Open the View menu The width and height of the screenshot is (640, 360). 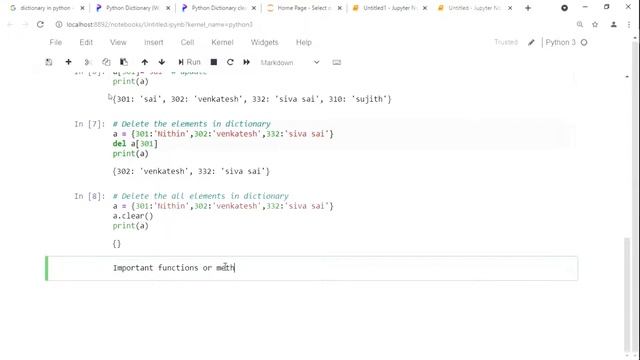click(x=118, y=42)
